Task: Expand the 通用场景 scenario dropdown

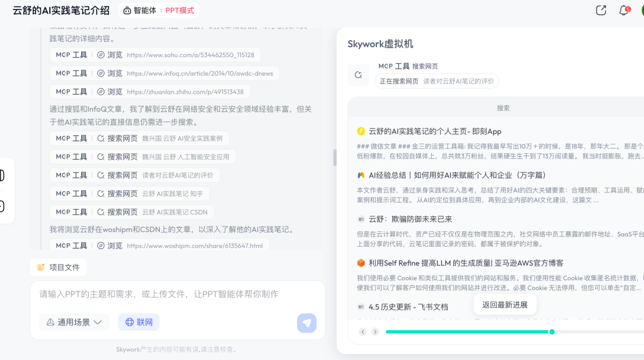Action: point(74,322)
